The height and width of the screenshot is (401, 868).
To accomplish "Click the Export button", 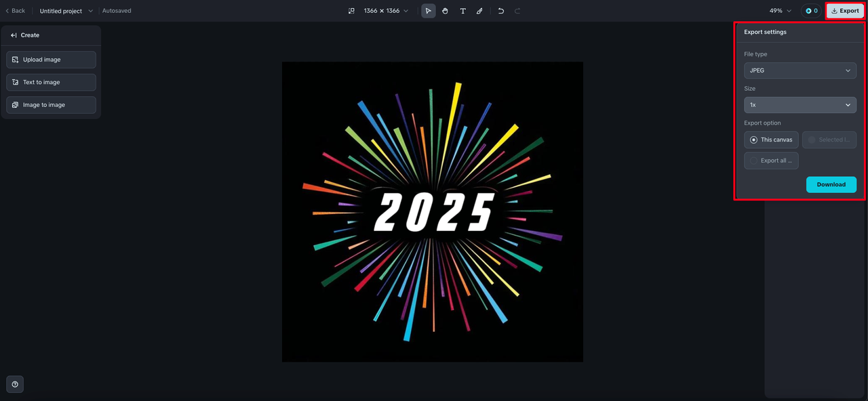I will pos(845,11).
